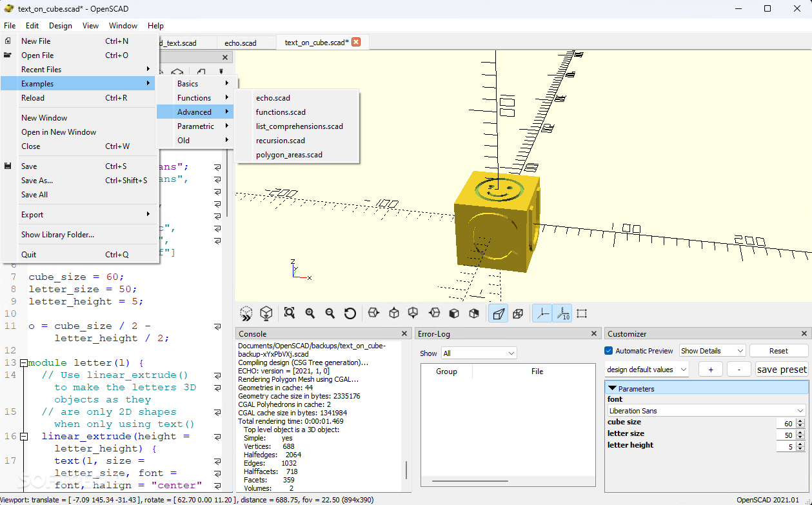Screen dimensions: 812x505
Task: Increase the cube size stepper value
Action: click(800, 421)
